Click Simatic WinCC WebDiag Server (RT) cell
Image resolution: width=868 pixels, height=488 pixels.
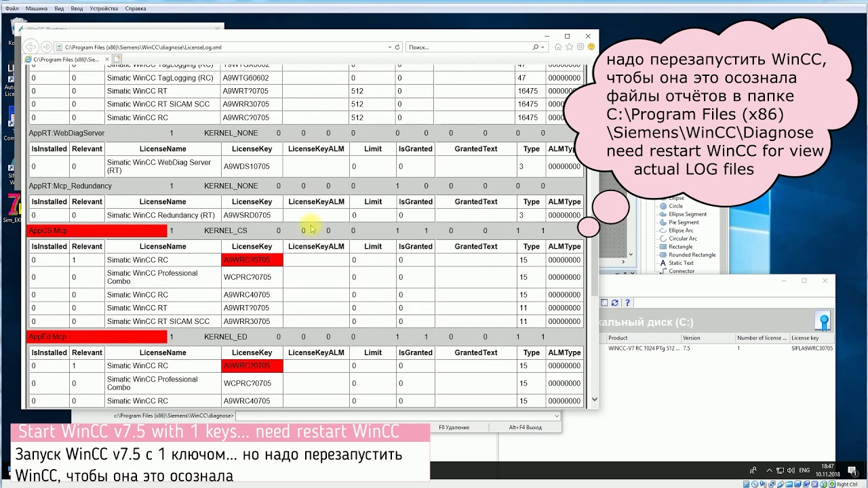[x=163, y=167]
